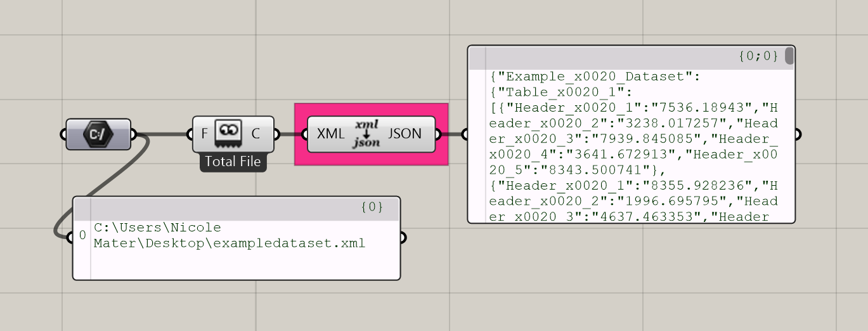The height and width of the screenshot is (331, 868).
Task: Click the JSON output parameter label
Action: (x=405, y=134)
